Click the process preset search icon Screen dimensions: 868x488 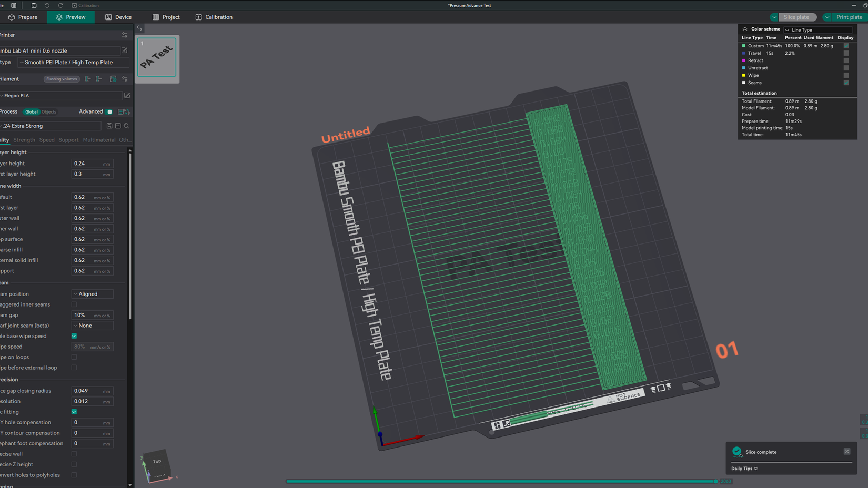[x=126, y=126]
